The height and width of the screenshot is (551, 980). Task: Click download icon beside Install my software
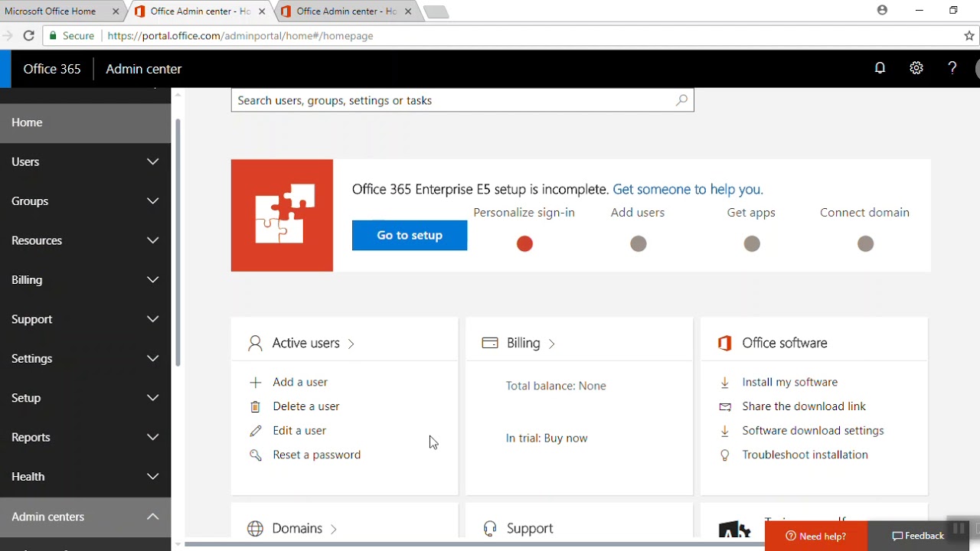tap(724, 382)
